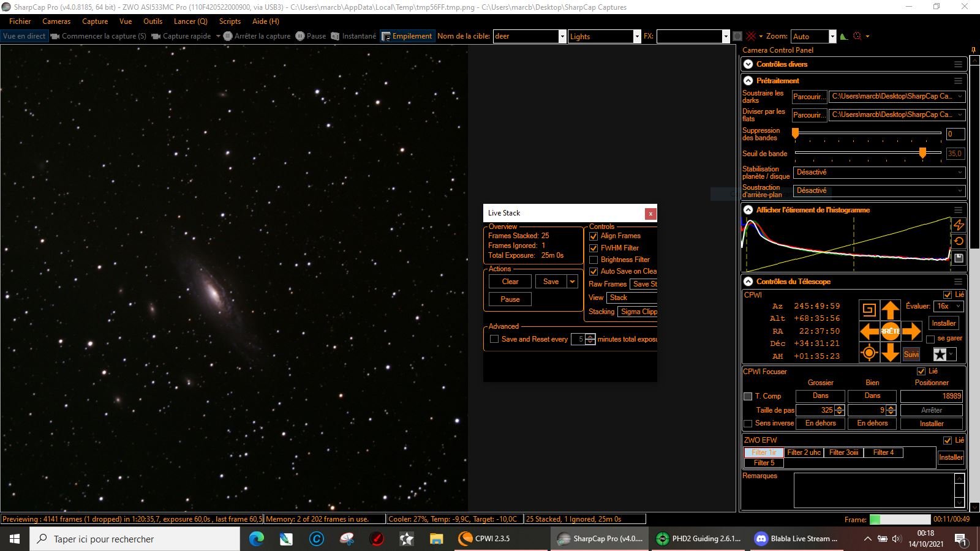Open the Cameras menu
This screenshot has height=551, width=980.
click(56, 21)
